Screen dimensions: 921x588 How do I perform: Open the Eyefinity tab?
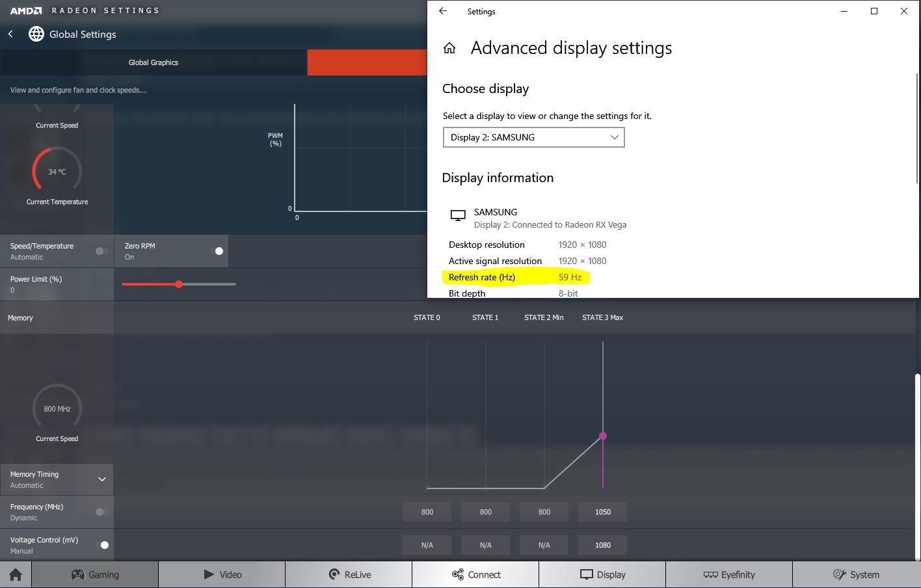tap(729, 574)
